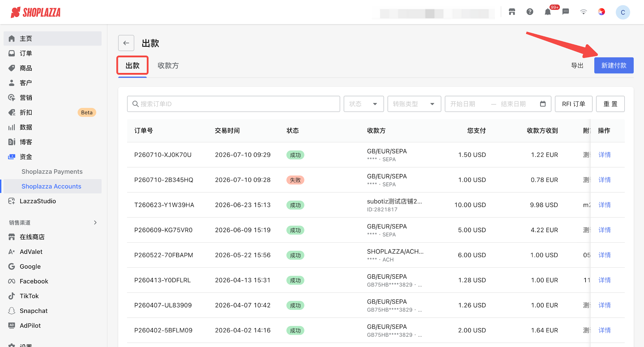This screenshot has width=644, height=347.
Task: Expand the 销售渠道 chevron
Action: click(x=95, y=222)
